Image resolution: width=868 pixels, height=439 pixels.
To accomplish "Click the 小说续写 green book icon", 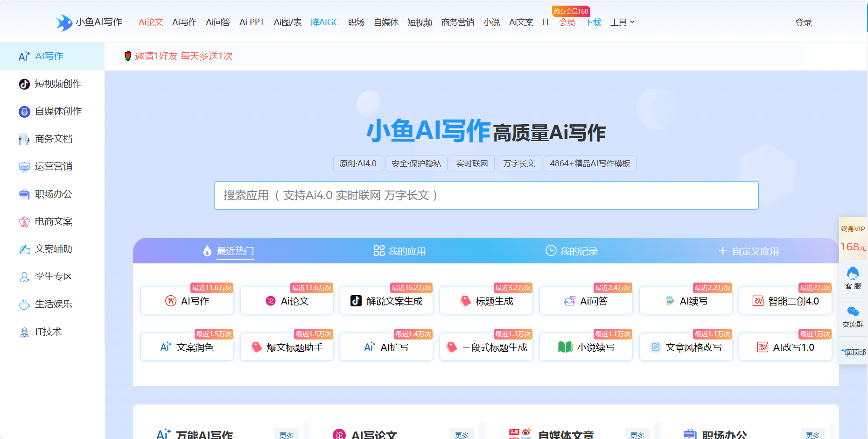I will coord(565,347).
